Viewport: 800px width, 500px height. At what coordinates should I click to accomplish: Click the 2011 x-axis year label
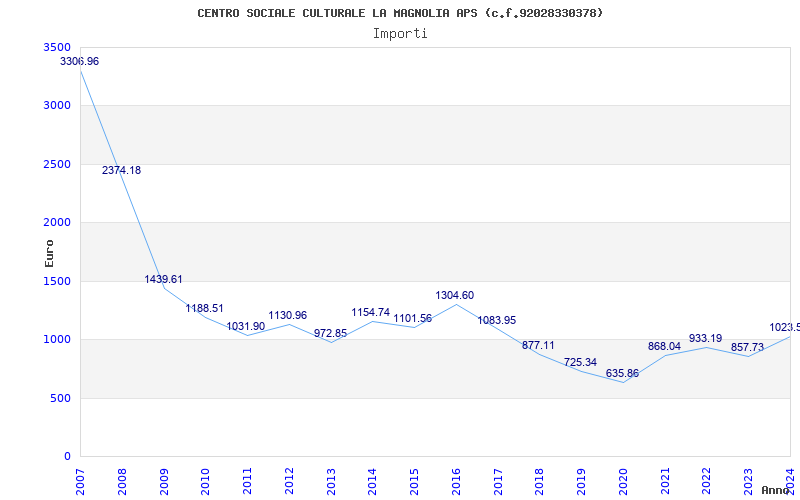(247, 482)
